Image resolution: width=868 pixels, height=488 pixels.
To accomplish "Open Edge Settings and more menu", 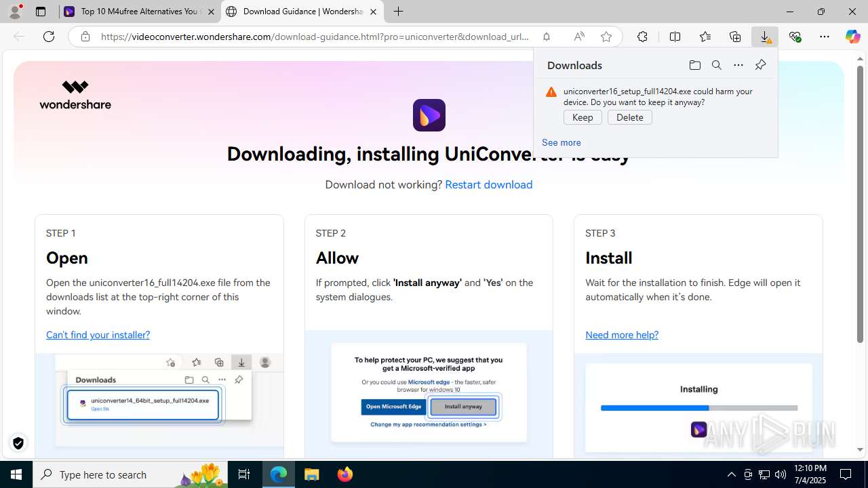I will tap(825, 37).
